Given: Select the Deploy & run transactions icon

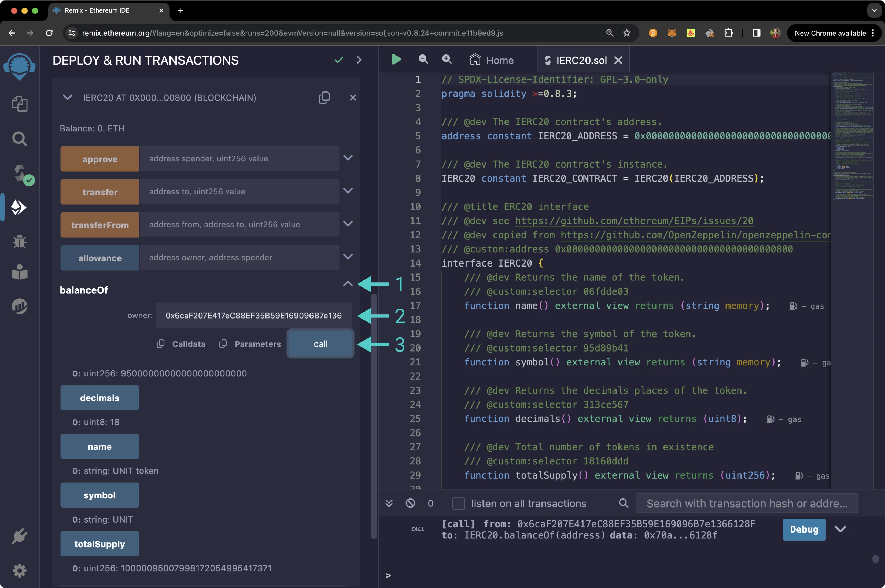Looking at the screenshot, I should tap(19, 207).
